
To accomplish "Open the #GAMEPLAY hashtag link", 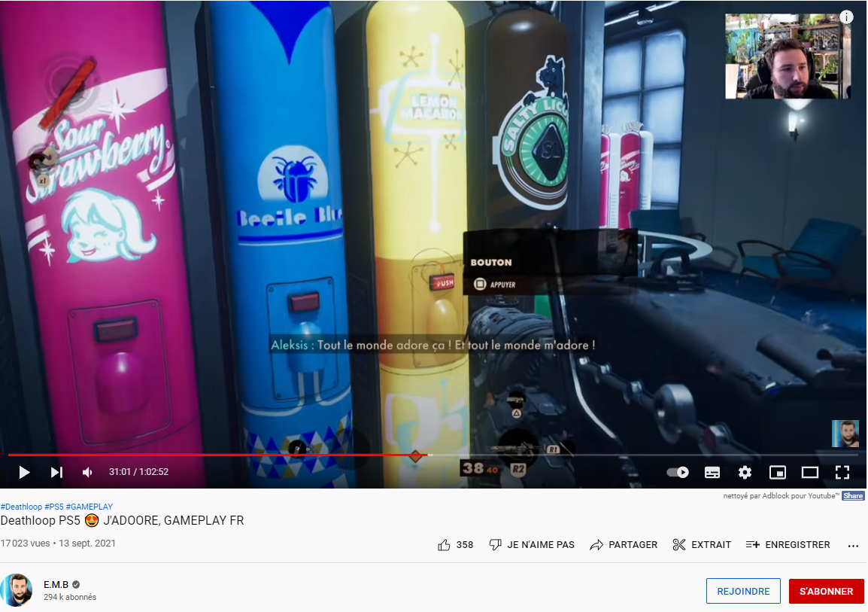I will pos(89,506).
